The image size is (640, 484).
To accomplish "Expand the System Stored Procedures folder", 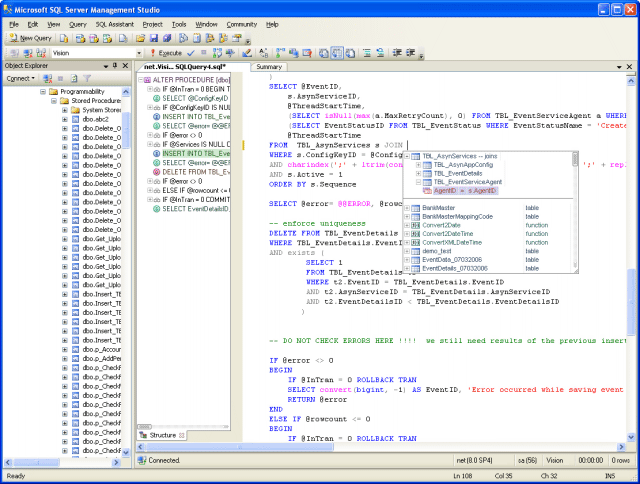I will [65, 110].
